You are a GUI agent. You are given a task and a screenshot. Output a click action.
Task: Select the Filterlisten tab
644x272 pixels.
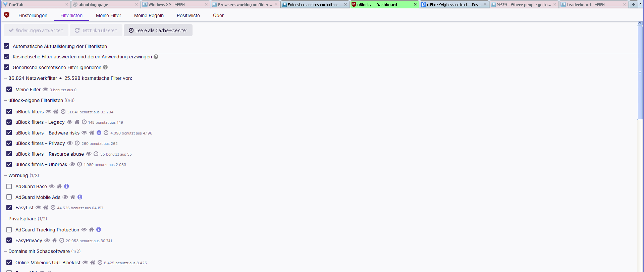pyautogui.click(x=71, y=15)
